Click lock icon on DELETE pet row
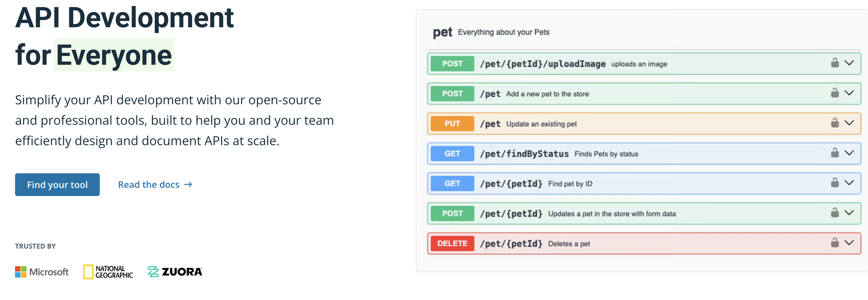The height and width of the screenshot is (300, 868). point(834,243)
